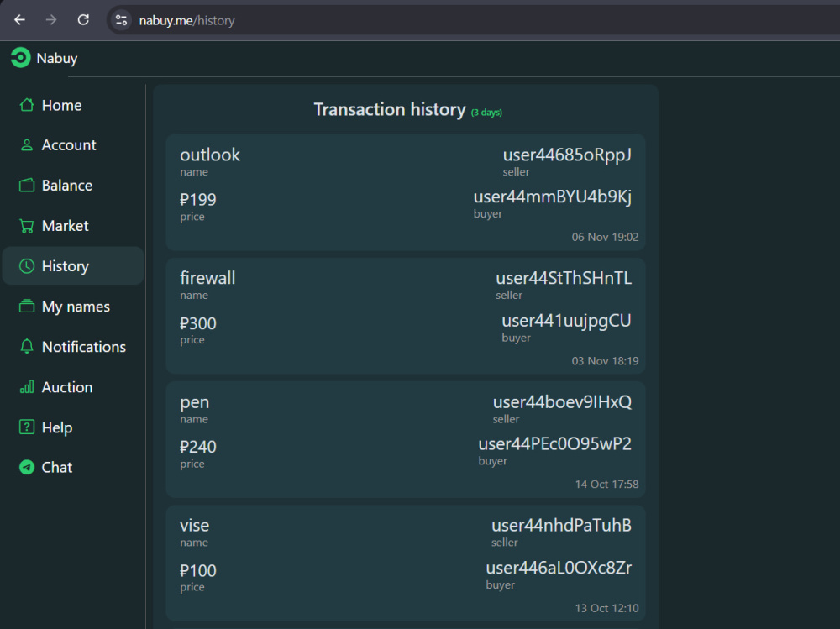Click the ₽300 price
Image resolution: width=840 pixels, height=629 pixels.
pos(198,323)
